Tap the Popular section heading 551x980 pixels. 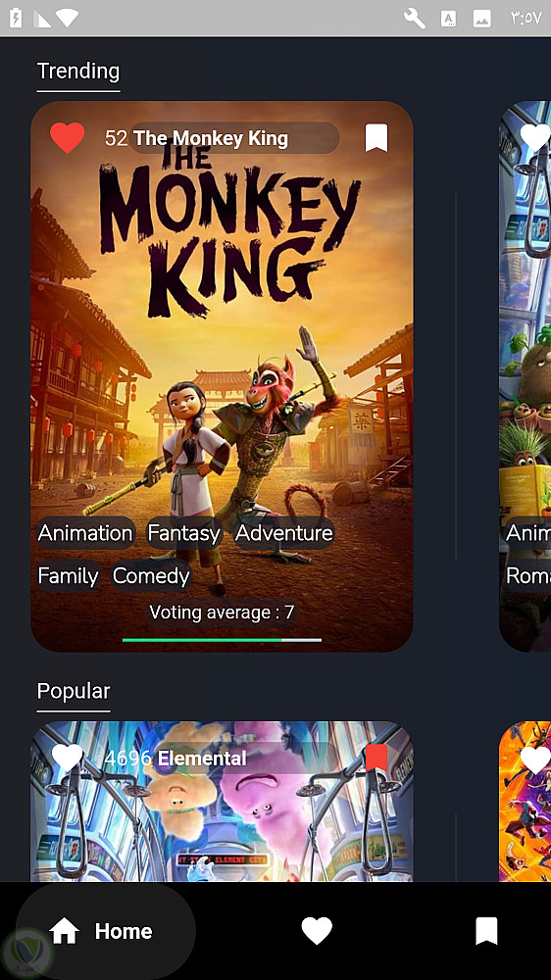click(x=74, y=691)
